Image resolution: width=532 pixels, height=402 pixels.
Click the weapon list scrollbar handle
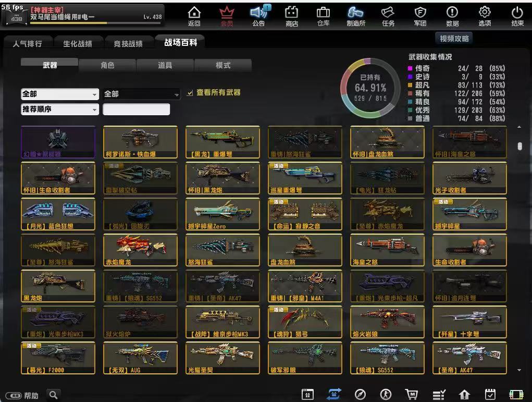pyautogui.click(x=519, y=146)
